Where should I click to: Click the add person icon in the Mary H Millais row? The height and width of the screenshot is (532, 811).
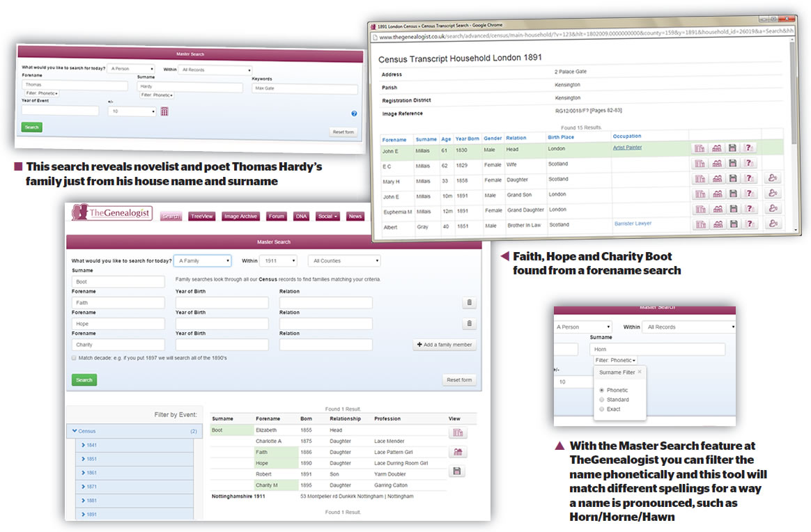point(773,178)
